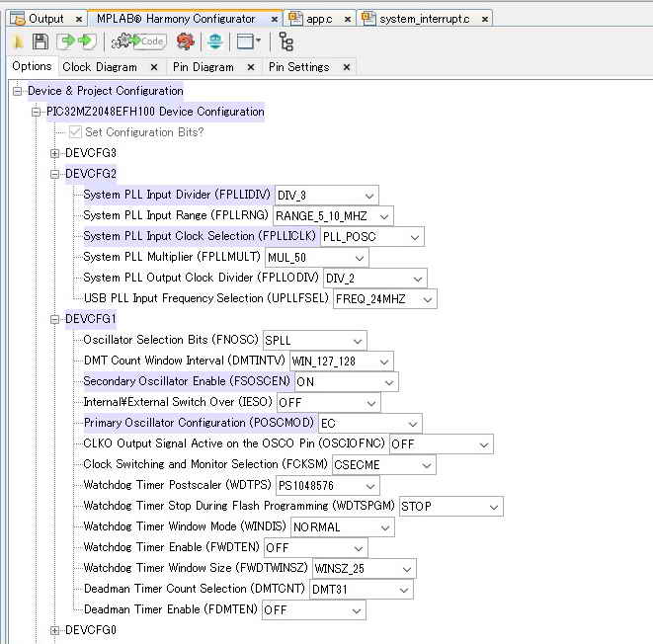This screenshot has width=653, height=644.
Task: Open the FPLLICLK dropdown showing PLL_POSC
Action: point(372,237)
